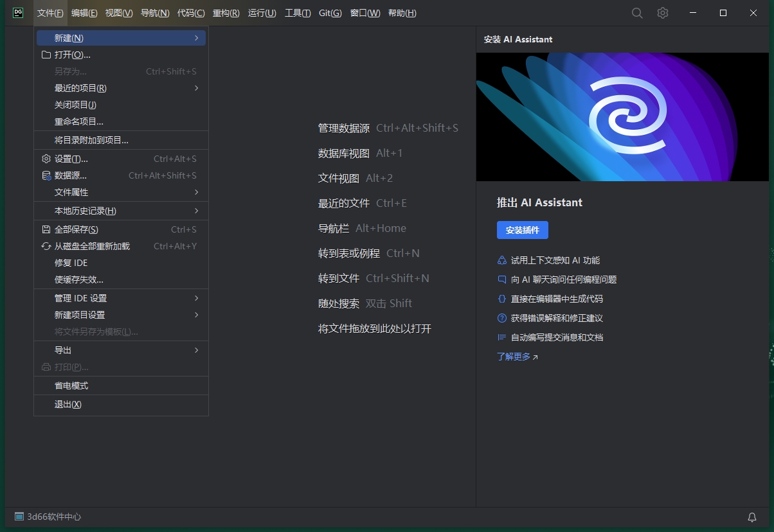Click the folder icon beside 打开(O)...
This screenshot has width=774, height=532.
pos(46,55)
